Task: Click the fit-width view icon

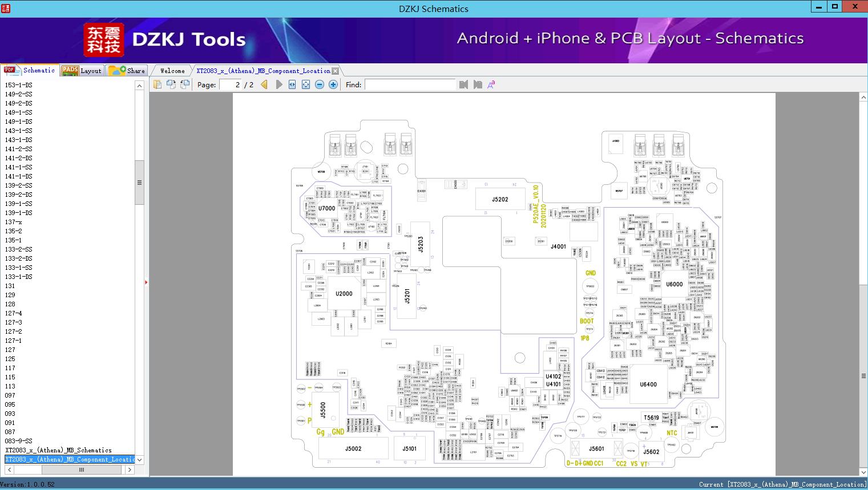Action: coord(292,84)
